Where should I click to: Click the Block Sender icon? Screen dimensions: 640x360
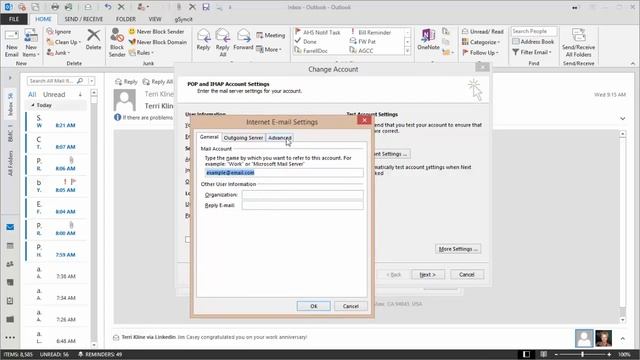117,43
